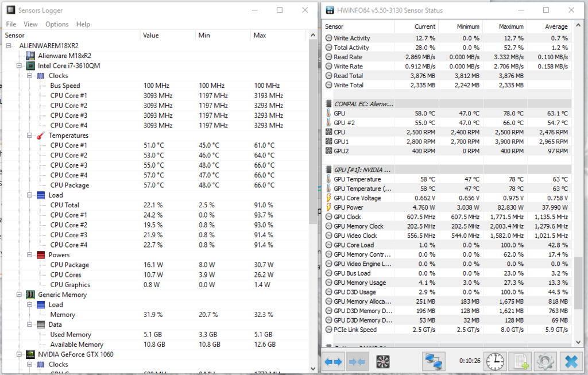Click the Data icon under Generic Memory

(x=41, y=324)
